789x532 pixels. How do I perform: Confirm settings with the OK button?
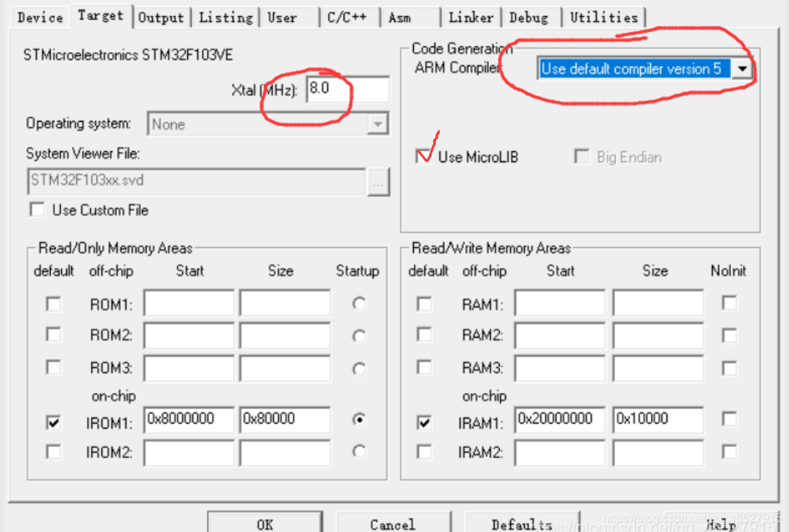(x=265, y=522)
